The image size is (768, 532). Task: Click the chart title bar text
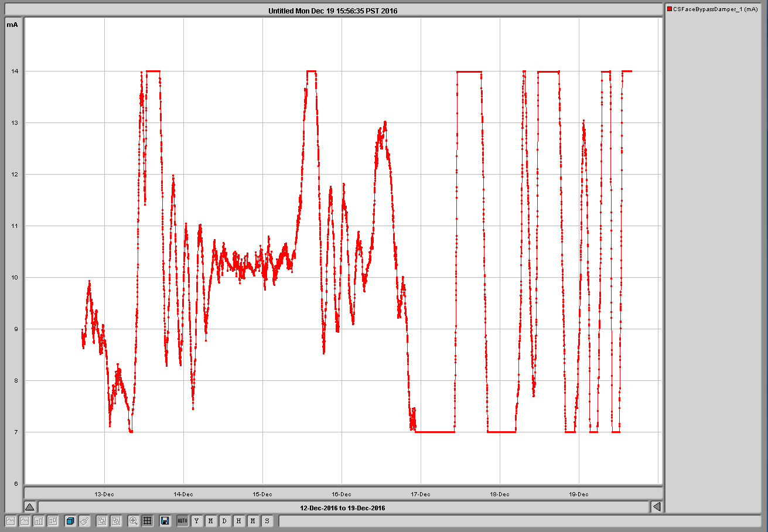(x=333, y=11)
